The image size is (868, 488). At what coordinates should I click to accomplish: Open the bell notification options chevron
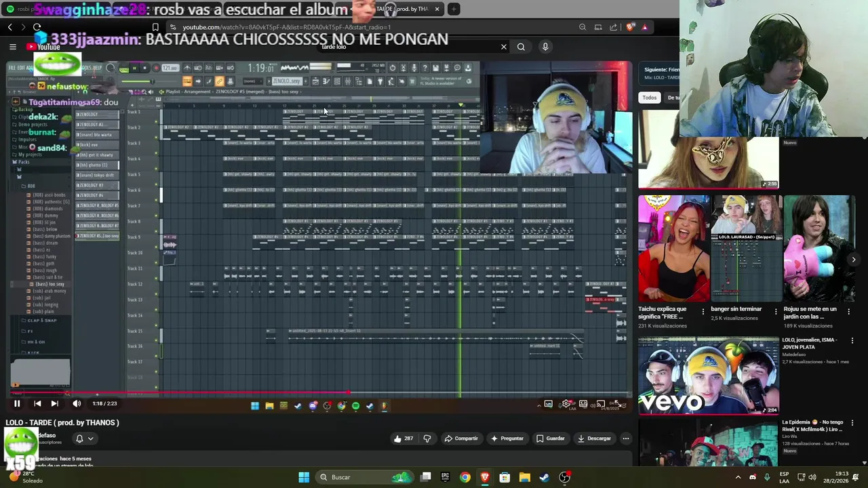[x=90, y=439]
